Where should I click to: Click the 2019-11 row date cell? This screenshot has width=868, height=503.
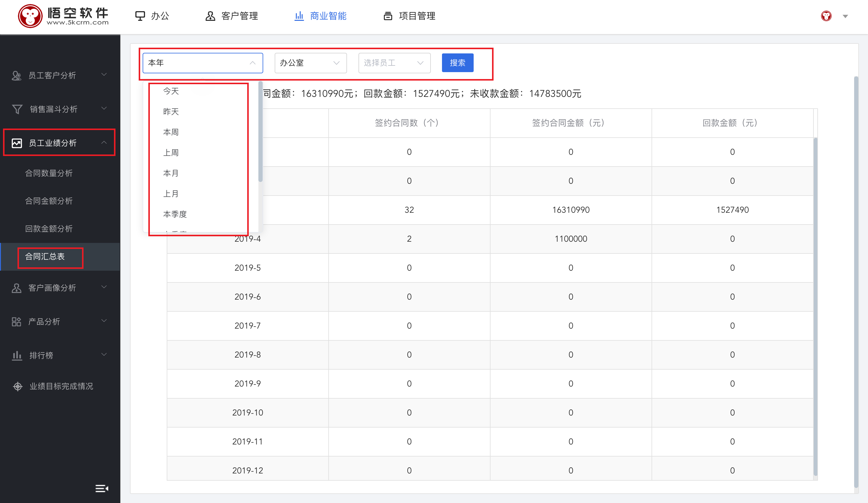248,441
